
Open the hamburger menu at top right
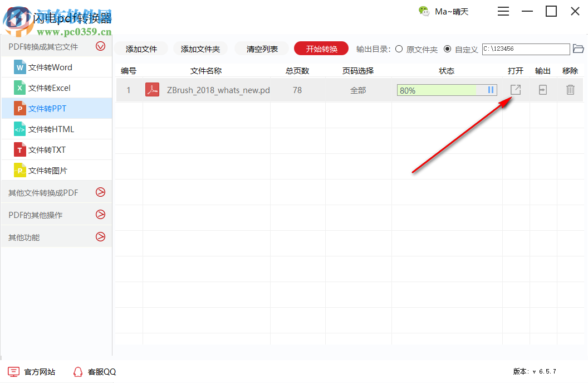pyautogui.click(x=503, y=11)
